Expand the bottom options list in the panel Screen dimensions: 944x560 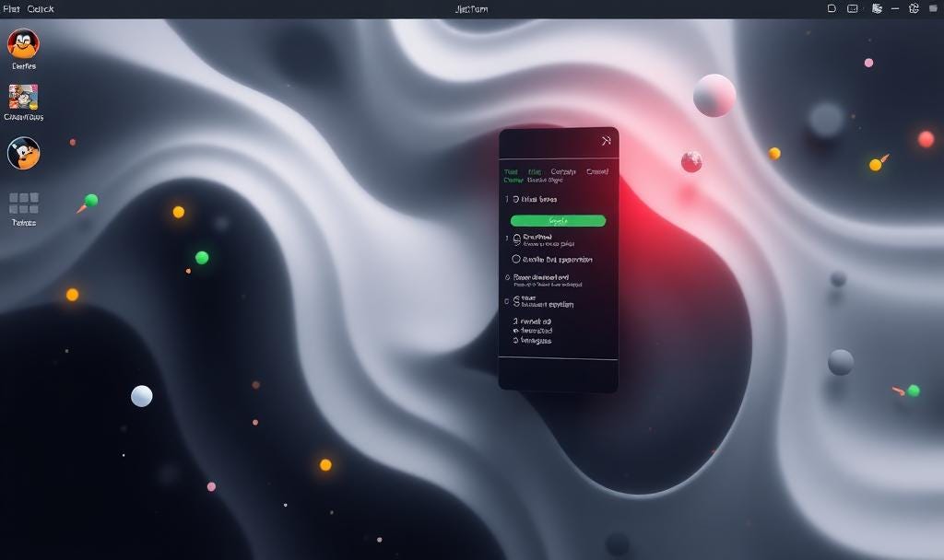point(518,322)
